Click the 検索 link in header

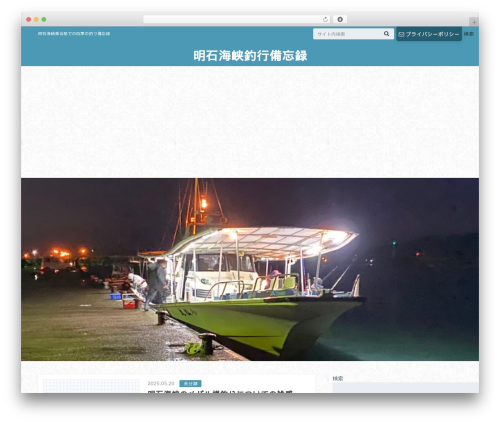click(469, 34)
